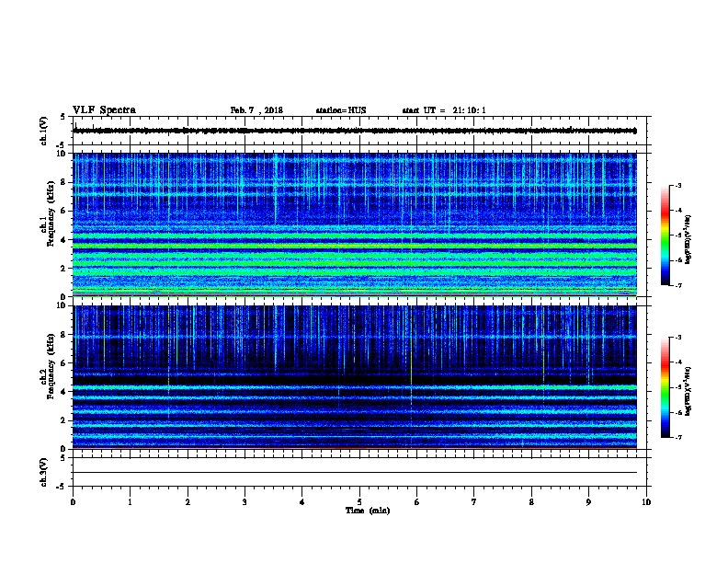Click the time axis tick label "7"
The height and width of the screenshot is (563, 728).
[474, 502]
